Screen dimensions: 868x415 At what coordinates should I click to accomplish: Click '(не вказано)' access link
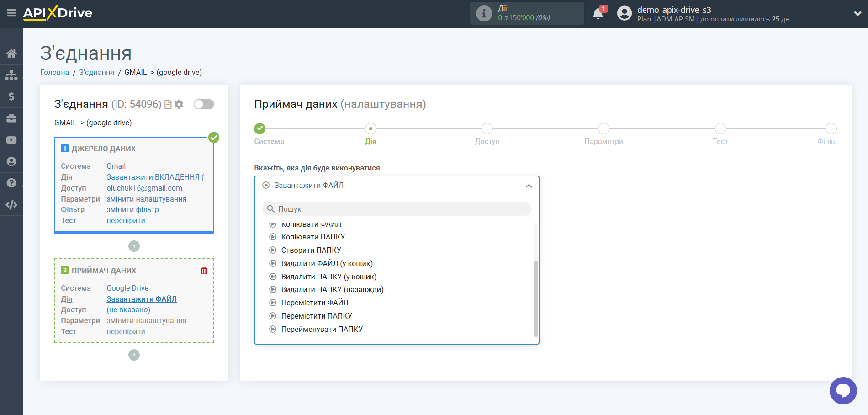[128, 310]
